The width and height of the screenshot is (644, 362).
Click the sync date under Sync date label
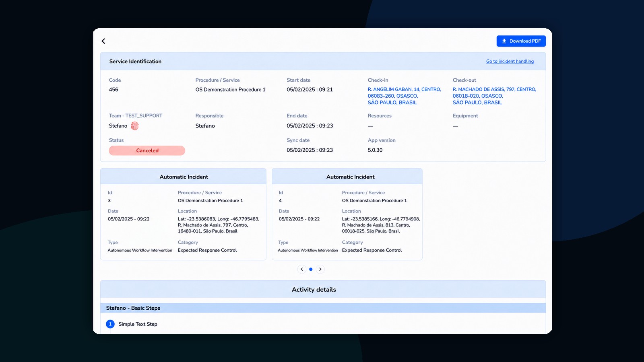(310, 150)
